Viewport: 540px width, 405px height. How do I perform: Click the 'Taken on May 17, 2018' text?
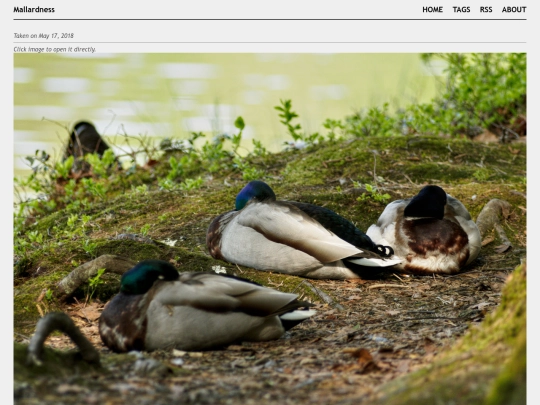[44, 36]
